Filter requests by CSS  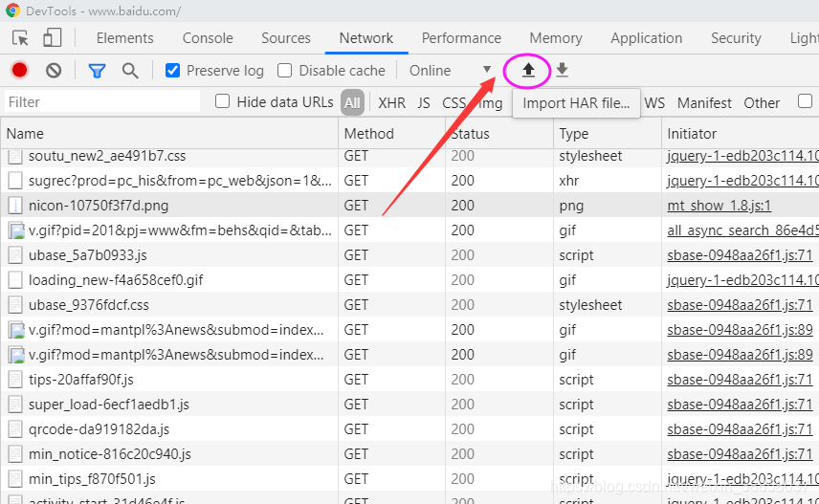(454, 103)
